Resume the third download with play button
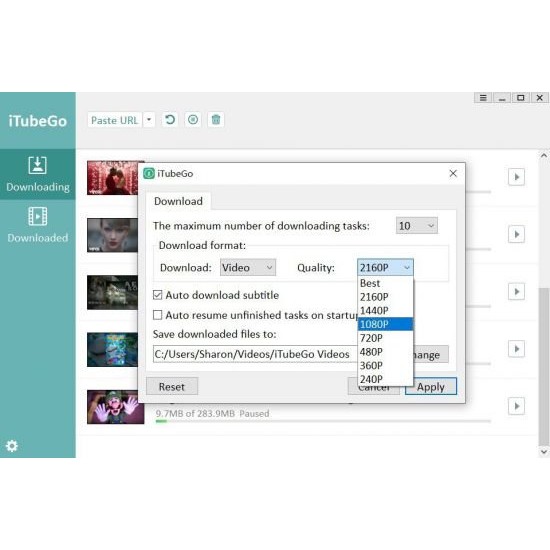This screenshot has width=550, height=550. click(516, 291)
